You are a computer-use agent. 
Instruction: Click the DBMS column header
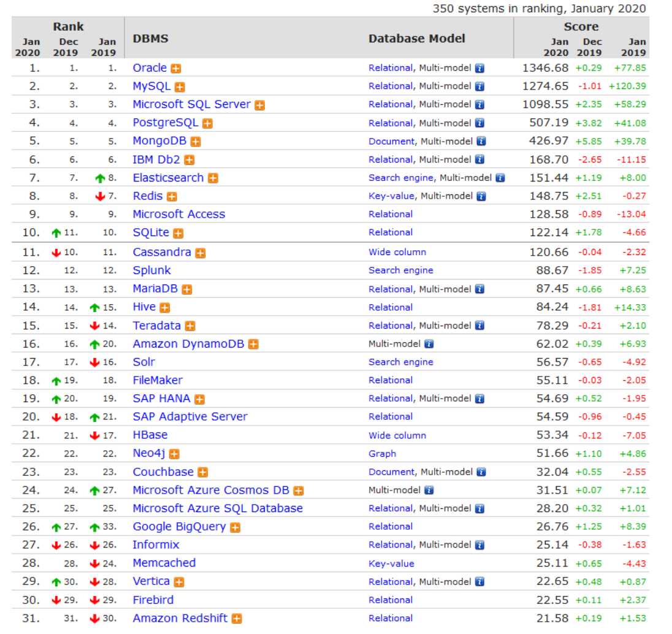coord(150,39)
